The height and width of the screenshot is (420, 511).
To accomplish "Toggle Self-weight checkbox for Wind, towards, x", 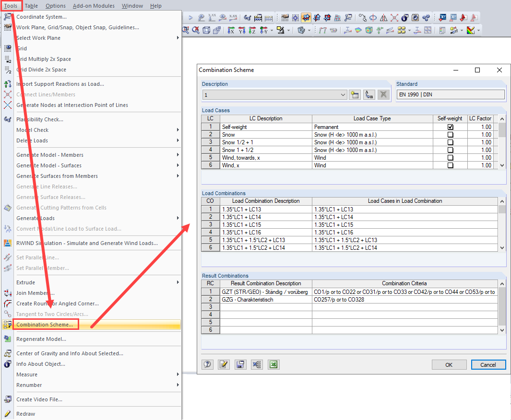I will tap(450, 158).
